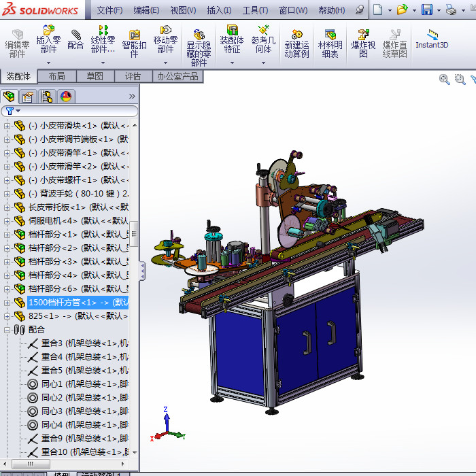Expand the 825<1> tree node

[x=7, y=316]
